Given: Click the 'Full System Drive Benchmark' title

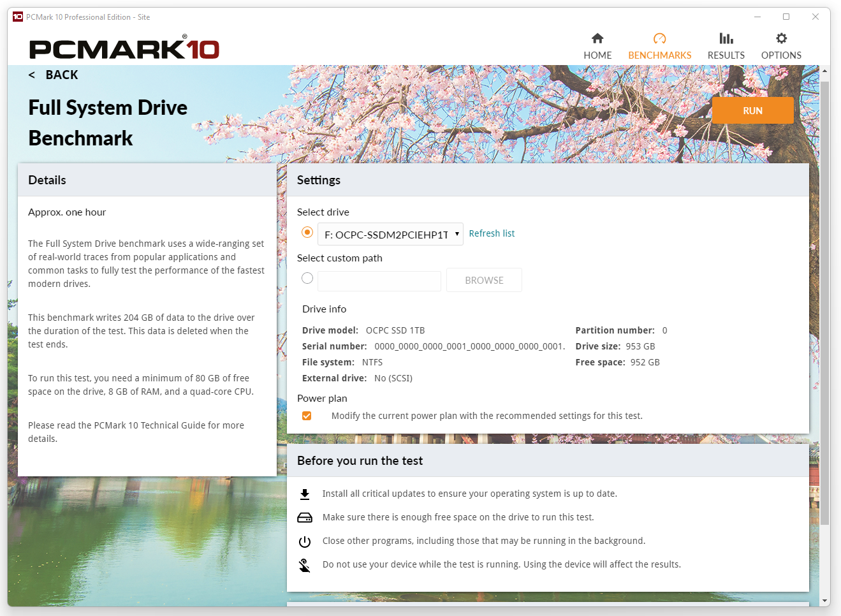Looking at the screenshot, I should pyautogui.click(x=108, y=122).
